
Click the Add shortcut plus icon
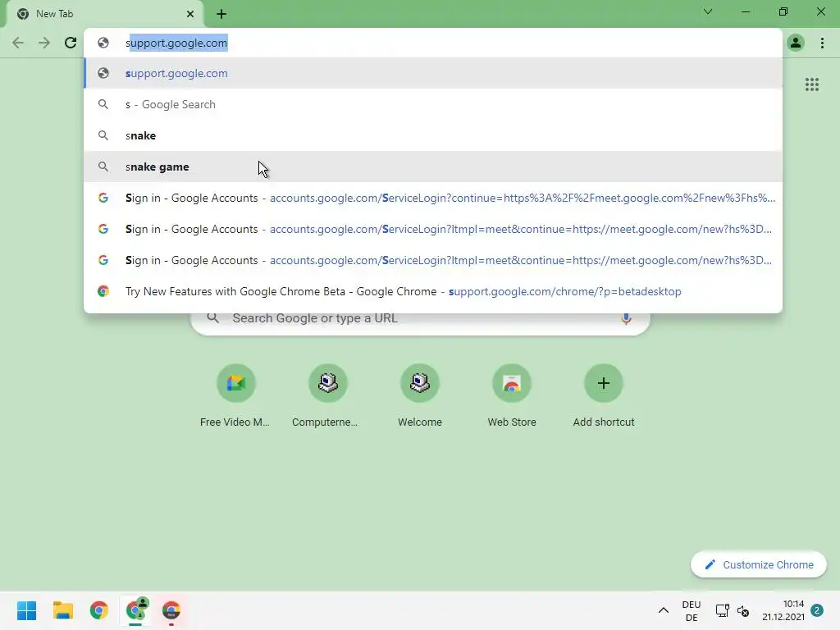603,383
